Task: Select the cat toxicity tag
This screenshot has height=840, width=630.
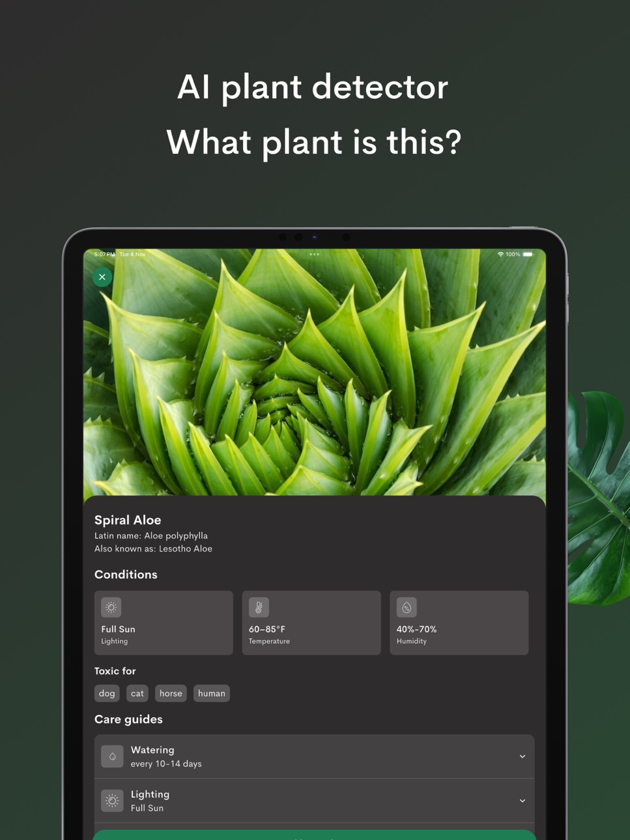Action: [137, 693]
